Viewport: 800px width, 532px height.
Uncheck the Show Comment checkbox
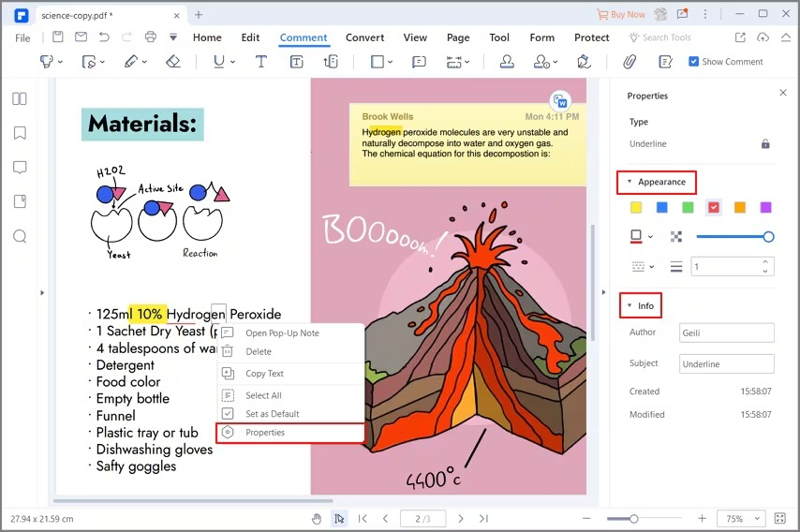point(693,62)
